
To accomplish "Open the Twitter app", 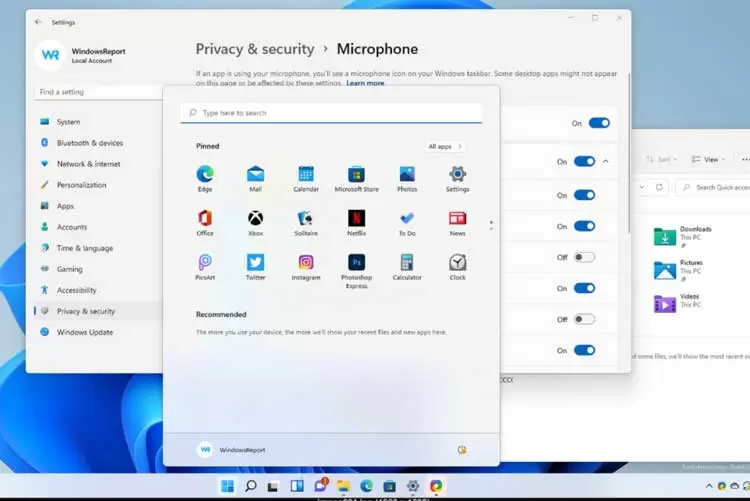I will 255,267.
